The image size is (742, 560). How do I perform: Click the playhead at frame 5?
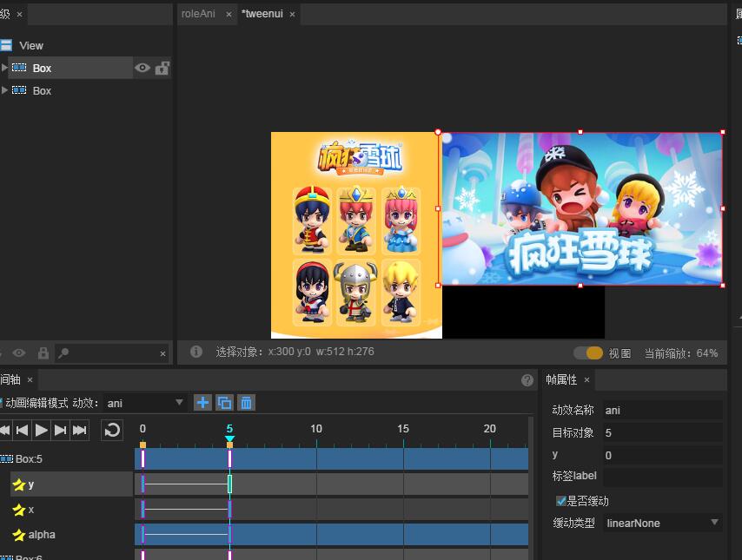pyautogui.click(x=229, y=439)
